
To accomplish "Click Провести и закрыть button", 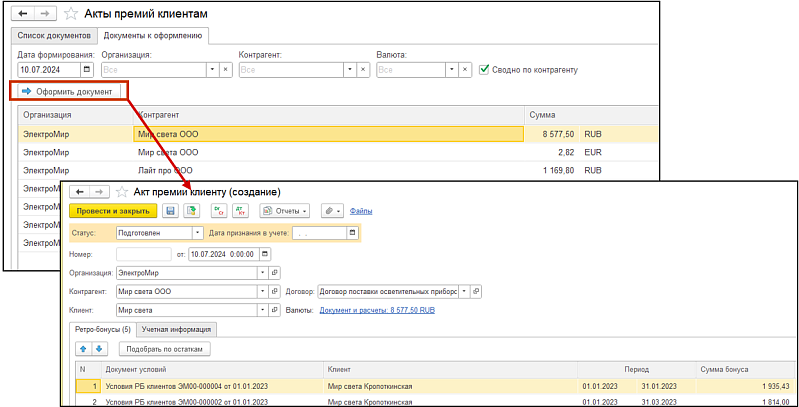I will (x=113, y=210).
